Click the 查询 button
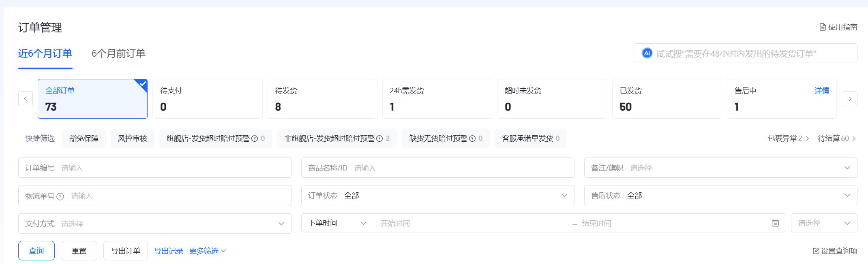This screenshot has height=264, width=868. [36, 251]
